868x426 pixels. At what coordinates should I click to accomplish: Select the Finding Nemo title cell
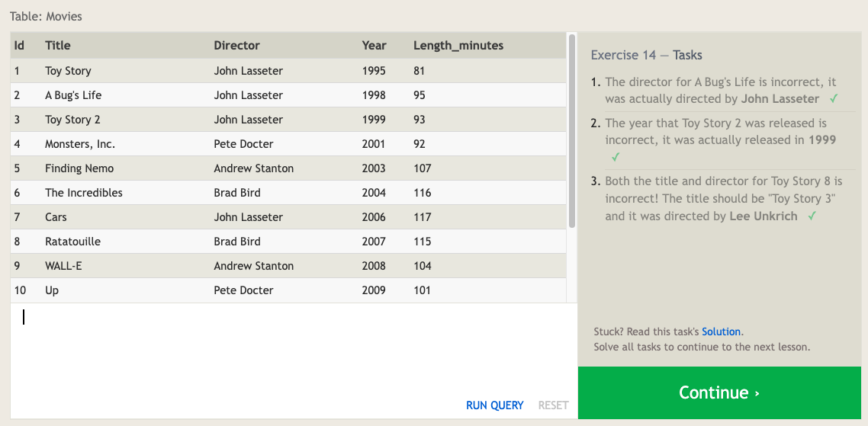79,168
